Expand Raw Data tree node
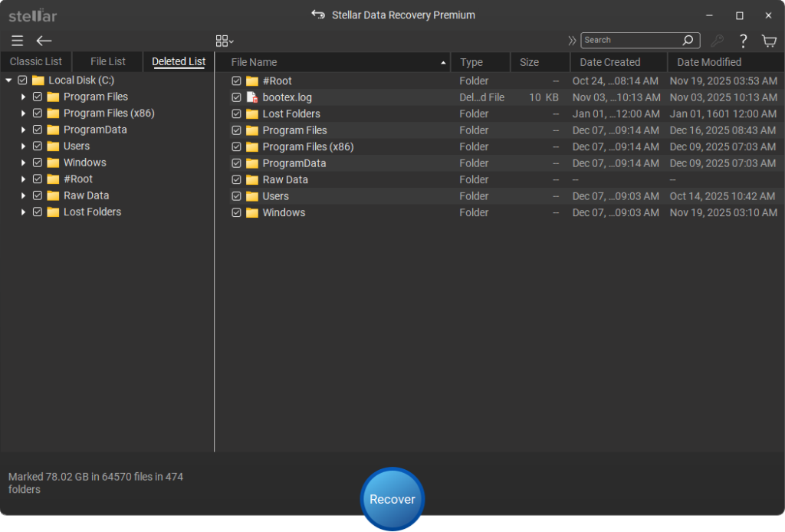 (x=23, y=195)
